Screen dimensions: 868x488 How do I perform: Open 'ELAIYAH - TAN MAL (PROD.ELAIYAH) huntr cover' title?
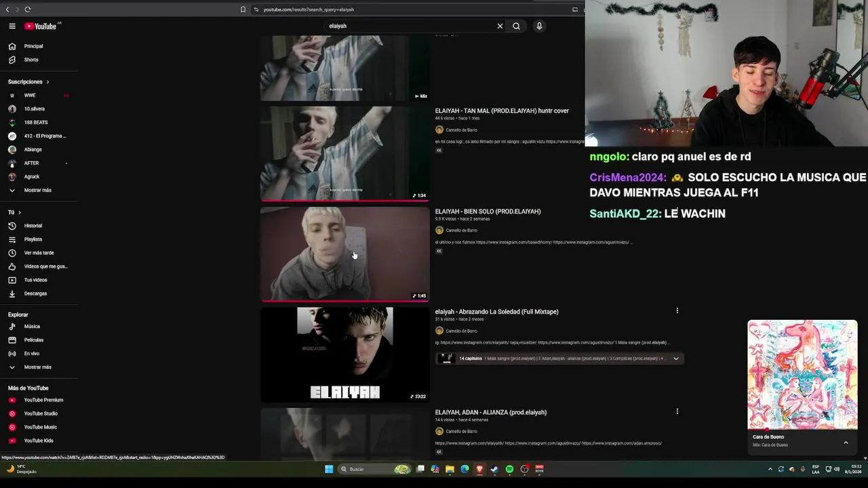(502, 110)
